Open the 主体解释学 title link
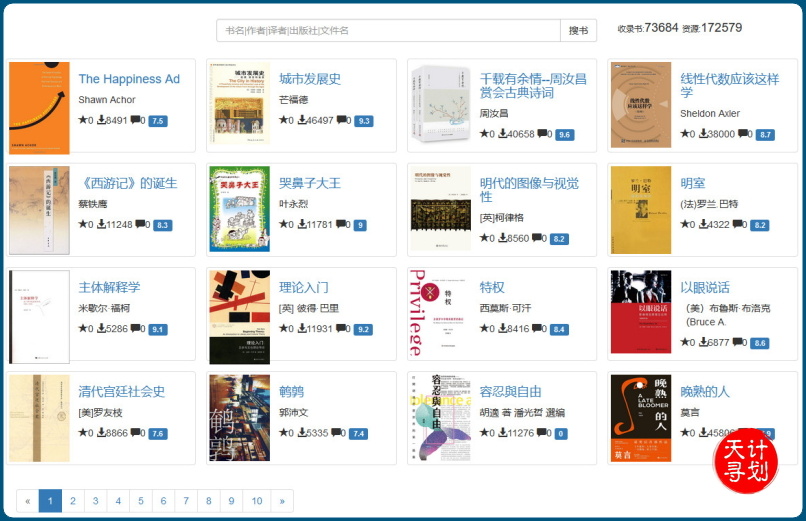This screenshot has width=806, height=521. 109,287
